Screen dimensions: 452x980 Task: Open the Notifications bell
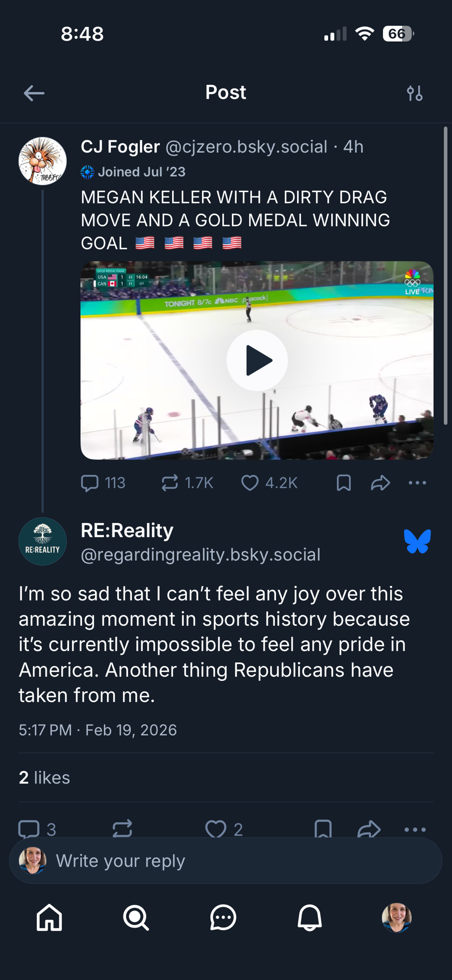click(310, 917)
